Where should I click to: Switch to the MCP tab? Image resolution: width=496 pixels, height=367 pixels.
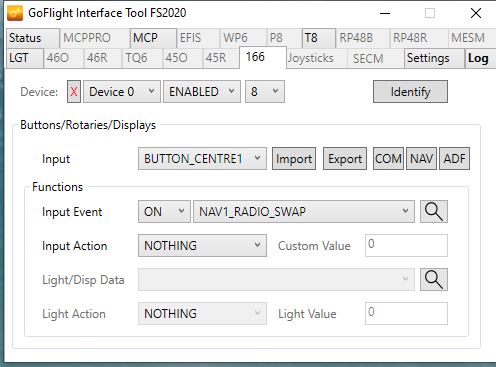[x=153, y=38]
